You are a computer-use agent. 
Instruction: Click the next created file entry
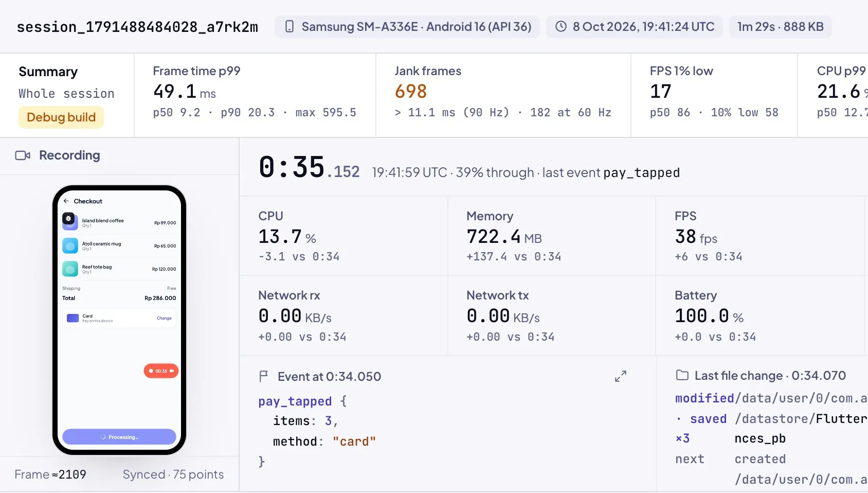point(771,469)
